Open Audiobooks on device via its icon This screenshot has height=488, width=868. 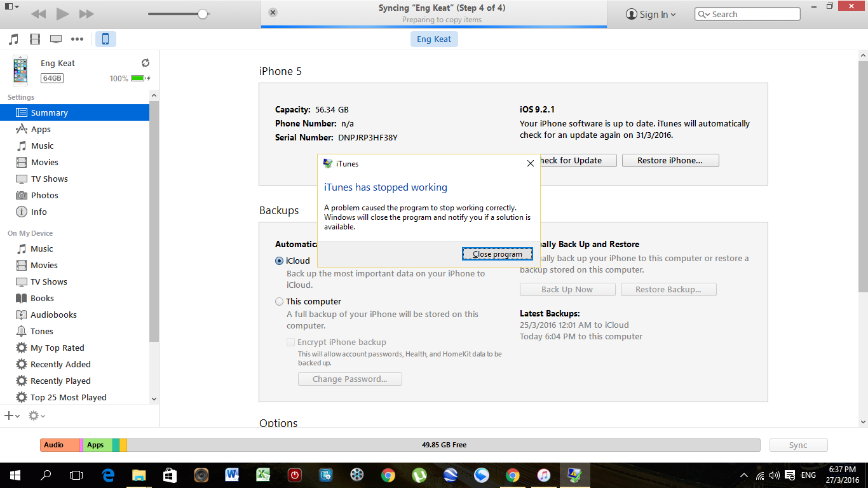click(x=22, y=315)
